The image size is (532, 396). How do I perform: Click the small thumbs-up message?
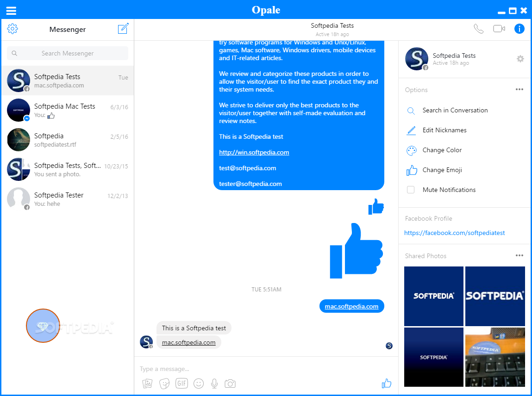376,206
